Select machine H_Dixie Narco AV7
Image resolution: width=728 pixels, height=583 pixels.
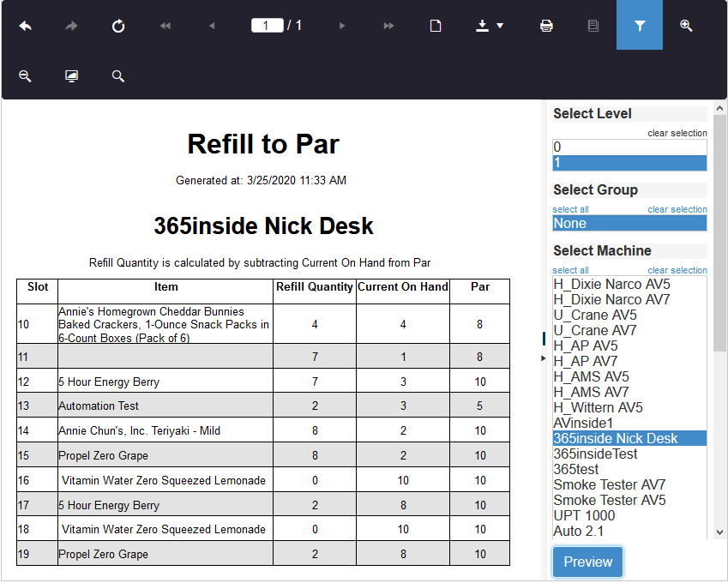(x=629, y=299)
